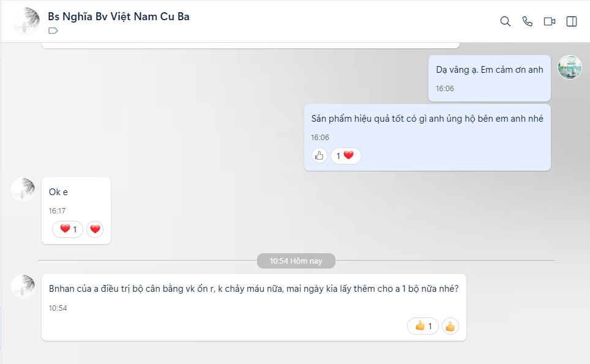Click heart react button on "Ok e" message
The width and height of the screenshot is (590, 364).
click(x=95, y=229)
